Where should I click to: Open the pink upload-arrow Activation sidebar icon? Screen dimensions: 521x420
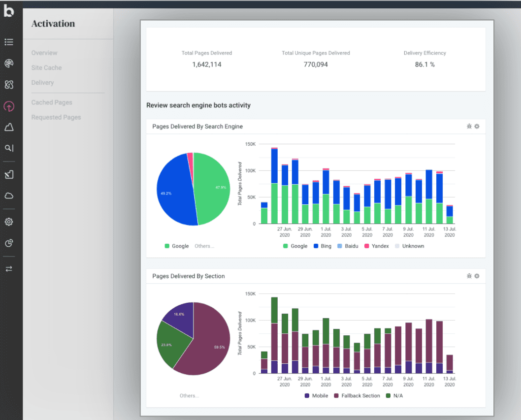(x=9, y=106)
